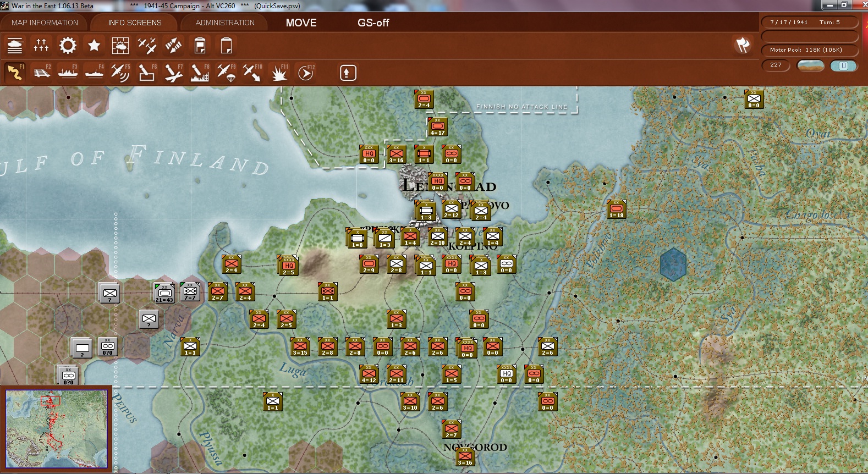The width and height of the screenshot is (868, 474).
Task: Select the F3 naval transport mode
Action: [x=68, y=73]
